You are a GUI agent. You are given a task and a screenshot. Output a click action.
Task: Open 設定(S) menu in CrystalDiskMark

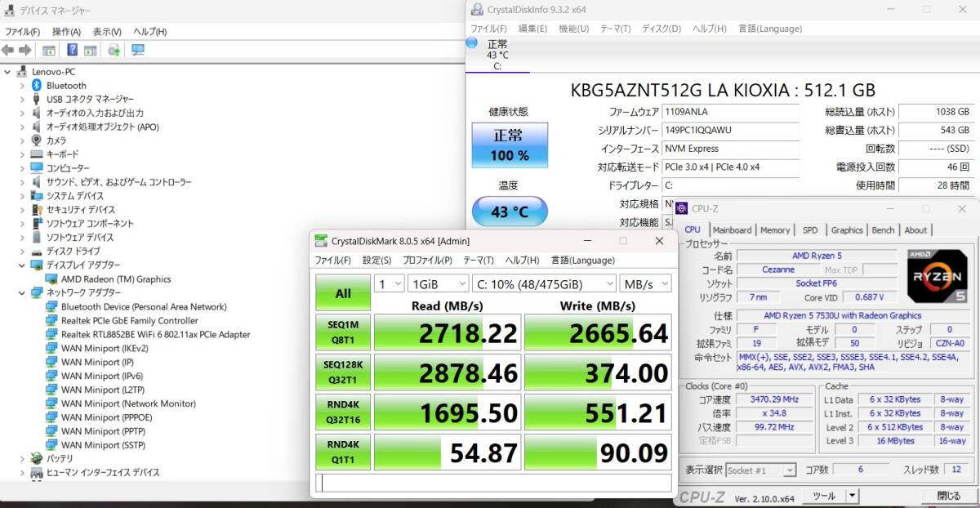pos(376,260)
